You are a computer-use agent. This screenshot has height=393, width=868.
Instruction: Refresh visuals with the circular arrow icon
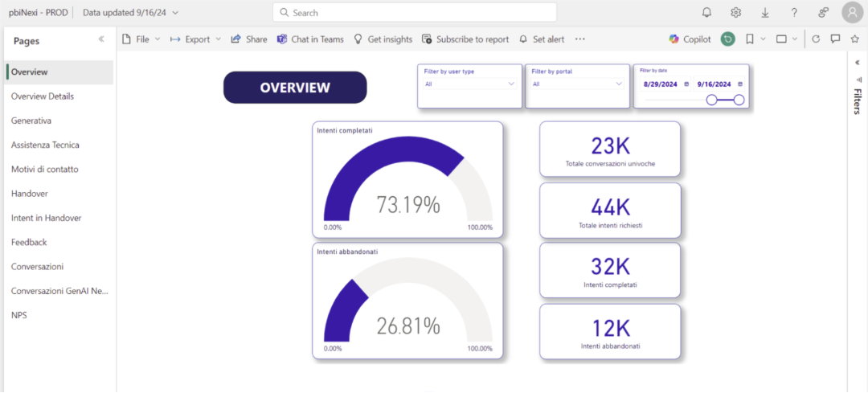coord(816,39)
